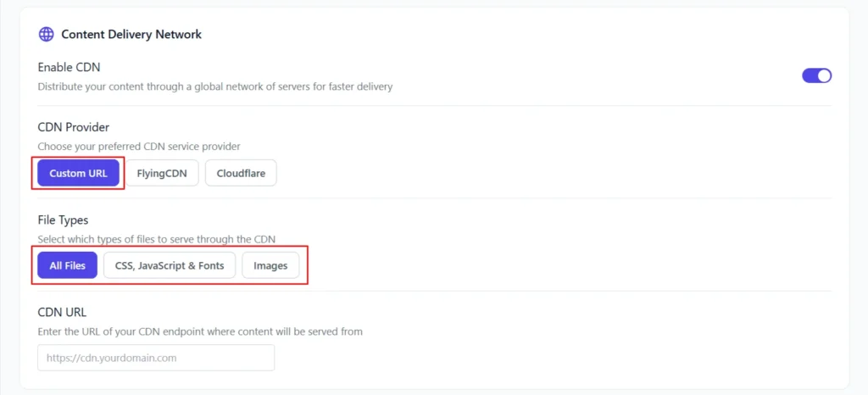This screenshot has width=868, height=395.
Task: Click the File Types section label
Action: point(63,220)
